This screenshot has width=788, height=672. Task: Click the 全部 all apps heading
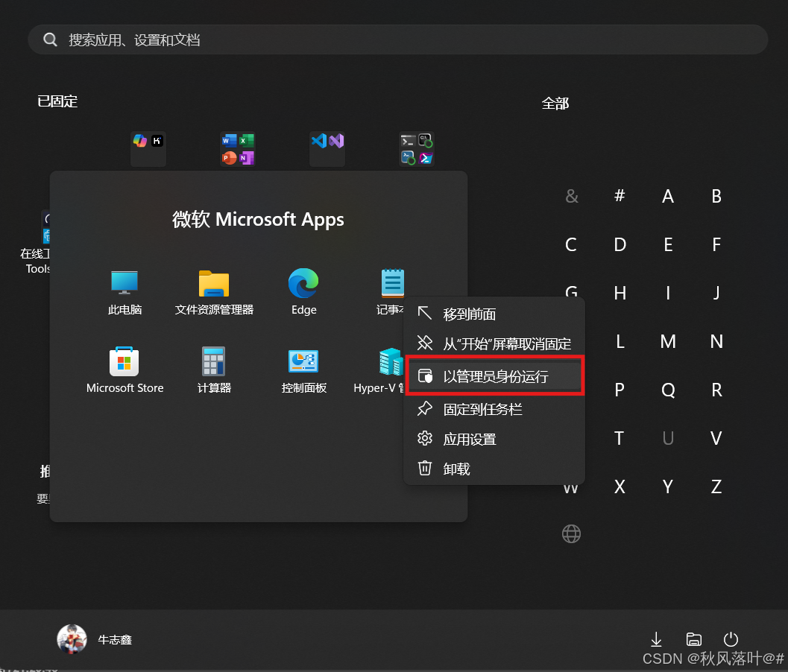click(555, 104)
